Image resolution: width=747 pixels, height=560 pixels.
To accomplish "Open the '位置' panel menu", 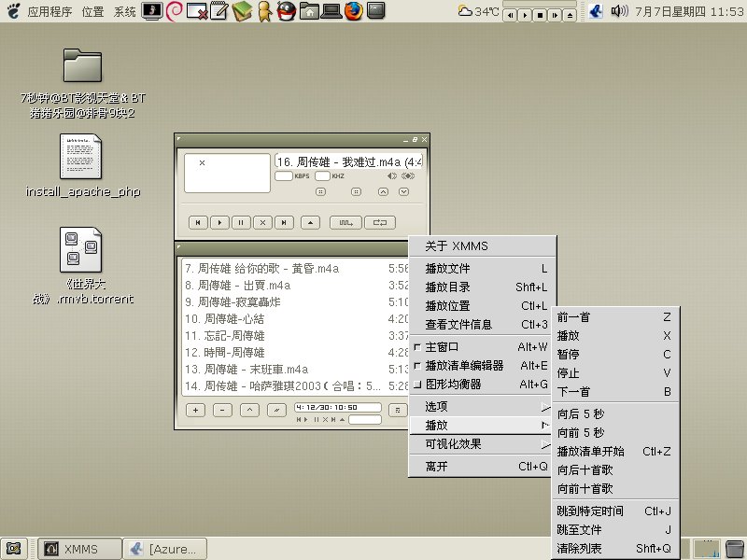I will point(92,11).
